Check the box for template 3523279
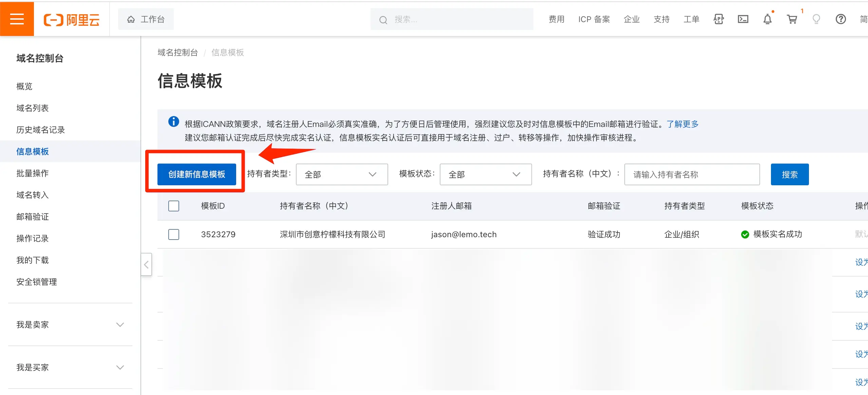The height and width of the screenshot is (395, 868). (173, 234)
